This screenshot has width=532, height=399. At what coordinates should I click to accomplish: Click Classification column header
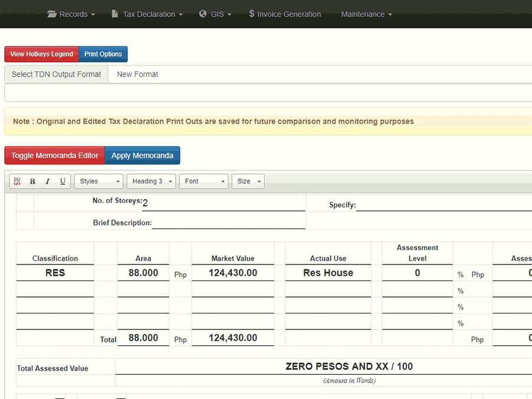point(55,259)
